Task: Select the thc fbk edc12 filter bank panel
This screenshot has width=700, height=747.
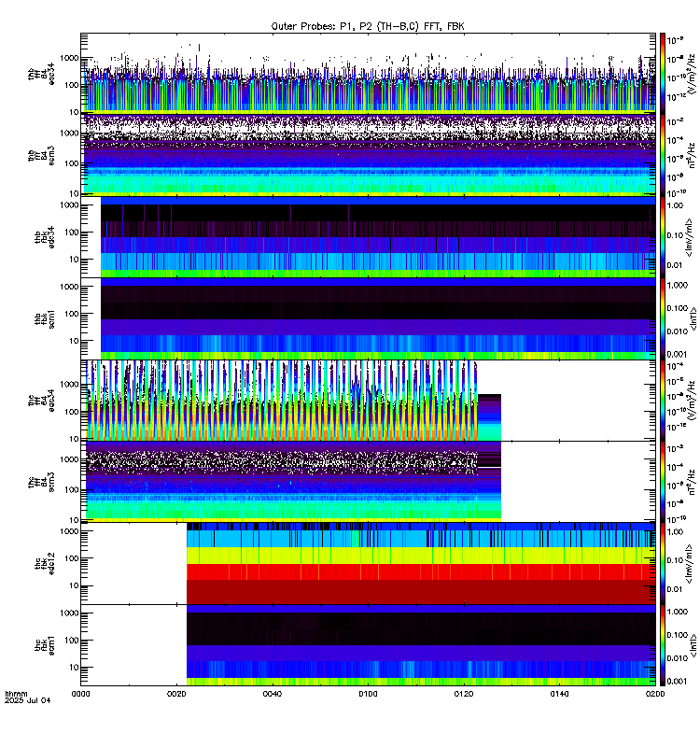Action: (x=368, y=564)
